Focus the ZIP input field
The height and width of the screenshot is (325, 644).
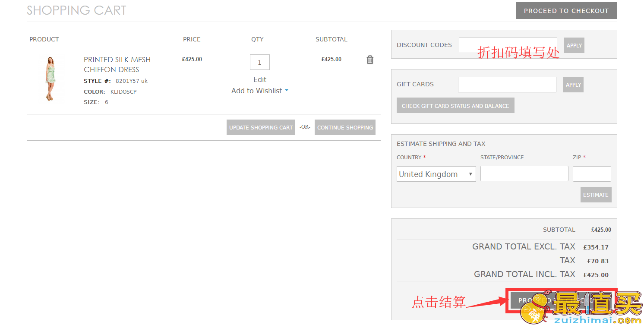[592, 174]
